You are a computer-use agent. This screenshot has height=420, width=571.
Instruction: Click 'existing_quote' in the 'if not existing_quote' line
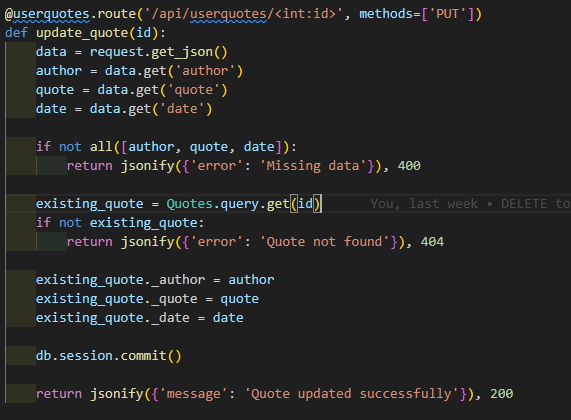143,223
